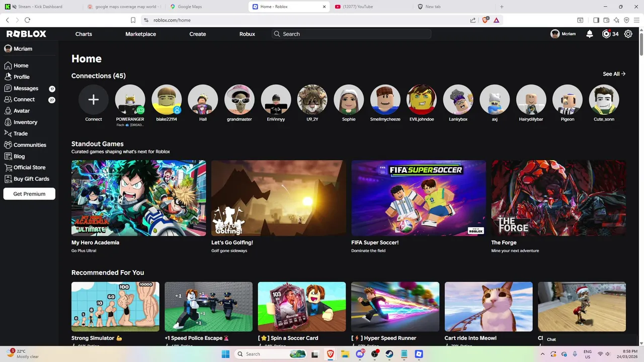Open the Brave Leo AI sparkle icon
The width and height of the screenshot is (644, 362).
(x=616, y=20)
